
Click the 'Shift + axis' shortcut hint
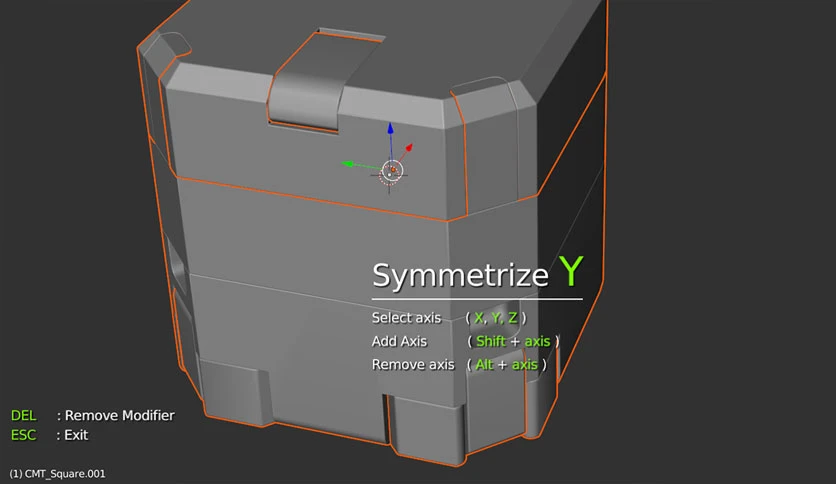pos(513,342)
